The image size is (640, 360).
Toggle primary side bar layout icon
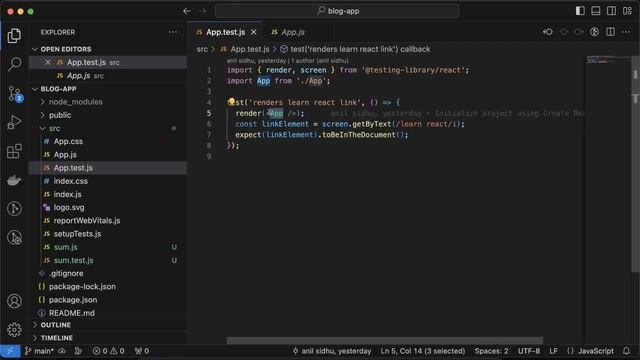[x=580, y=11]
